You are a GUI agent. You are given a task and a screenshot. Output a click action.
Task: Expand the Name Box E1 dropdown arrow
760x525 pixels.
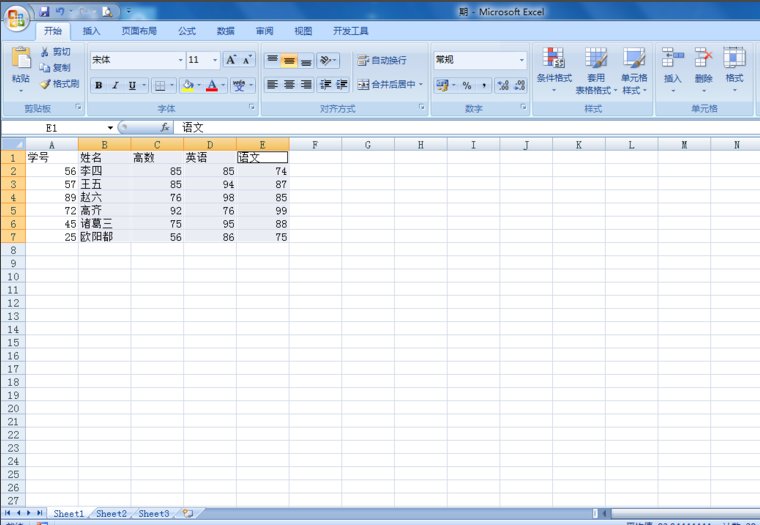pyautogui.click(x=111, y=127)
